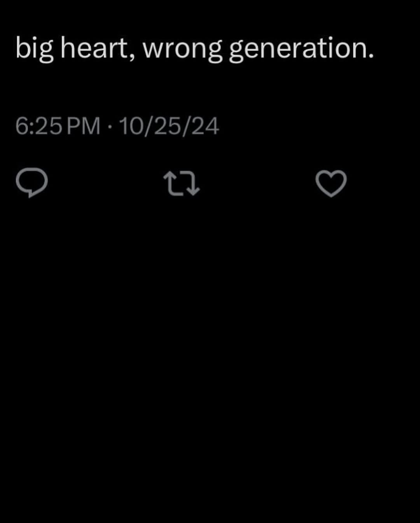This screenshot has width=420, height=523.
Task: Click the tweet text "big heart, wrong generation."
Action: [x=194, y=49]
